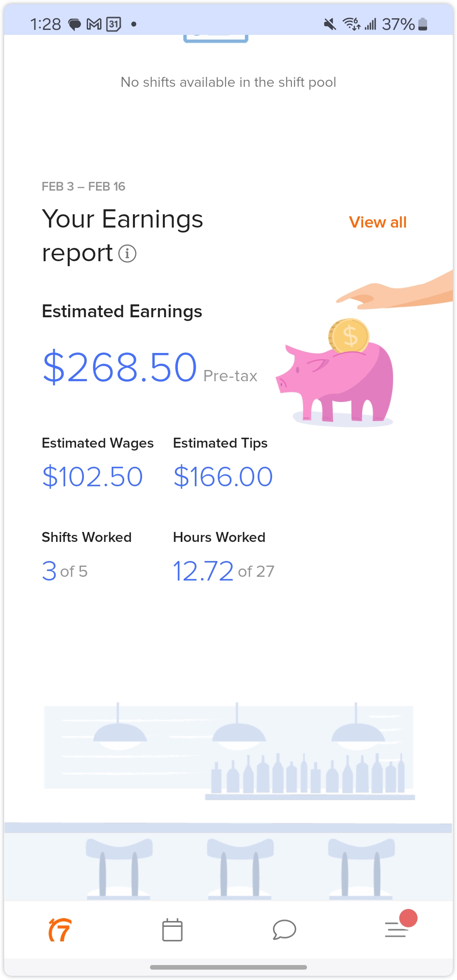457x980 pixels.
Task: Tap the $166.00 Estimated Tips value
Action: click(x=223, y=476)
